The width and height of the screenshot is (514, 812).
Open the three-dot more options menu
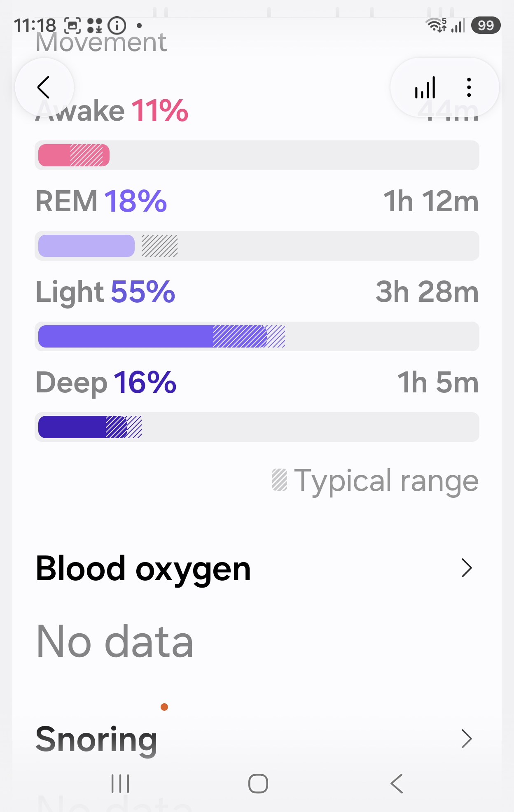[469, 87]
